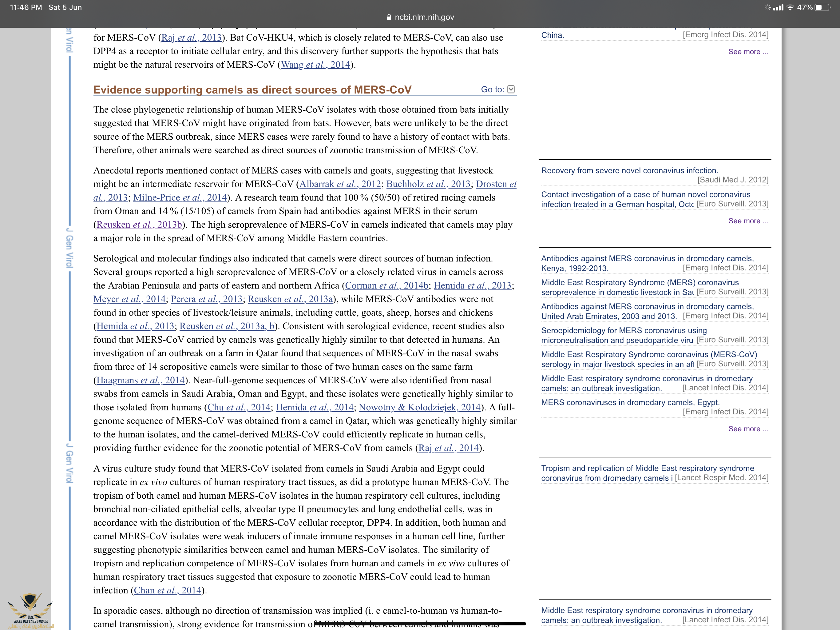Tap the battery icon in status bar

(x=822, y=7)
